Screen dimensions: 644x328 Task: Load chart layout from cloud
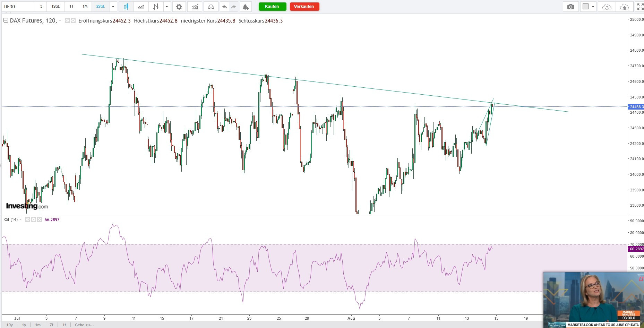pos(607,7)
